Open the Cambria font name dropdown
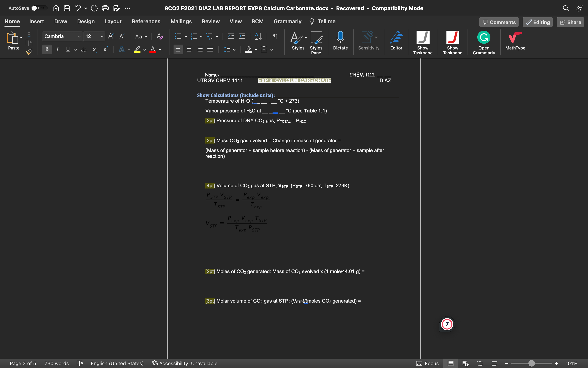Image resolution: width=588 pixels, height=368 pixels. pos(79,37)
